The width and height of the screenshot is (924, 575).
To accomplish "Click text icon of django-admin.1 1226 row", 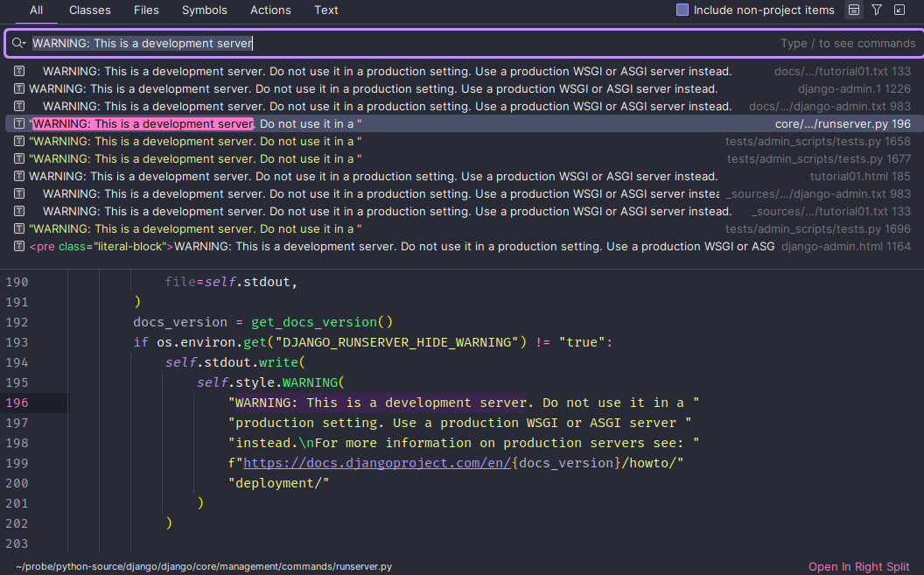I will pos(19,88).
